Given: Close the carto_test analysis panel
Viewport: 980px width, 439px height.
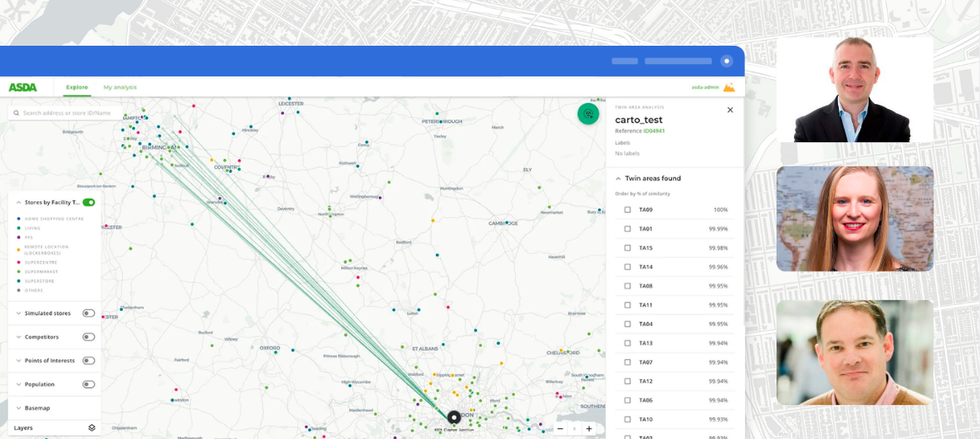Looking at the screenshot, I should click(x=730, y=110).
